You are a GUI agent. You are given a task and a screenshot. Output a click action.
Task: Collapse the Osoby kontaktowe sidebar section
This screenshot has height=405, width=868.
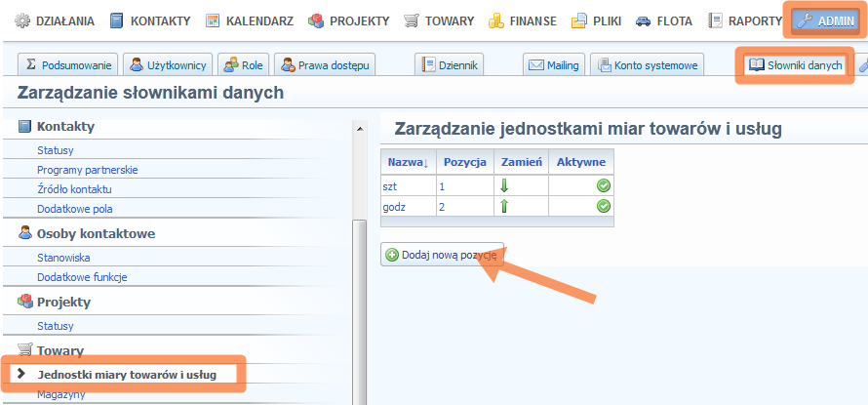95,233
